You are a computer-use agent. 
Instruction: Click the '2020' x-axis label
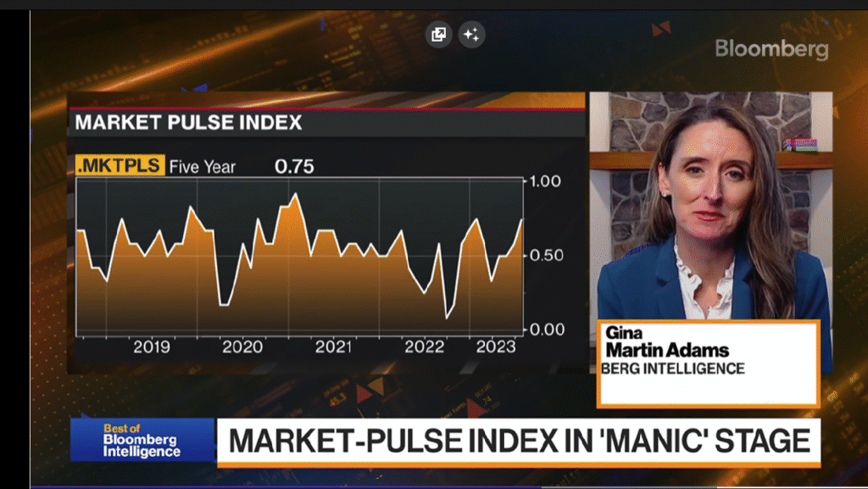(x=242, y=347)
